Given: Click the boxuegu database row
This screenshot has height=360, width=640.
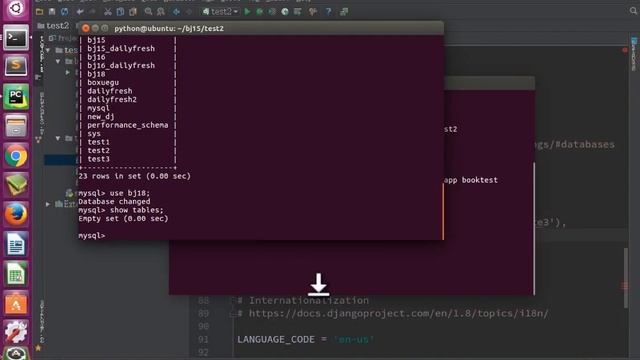Looking at the screenshot, I should 103,82.
